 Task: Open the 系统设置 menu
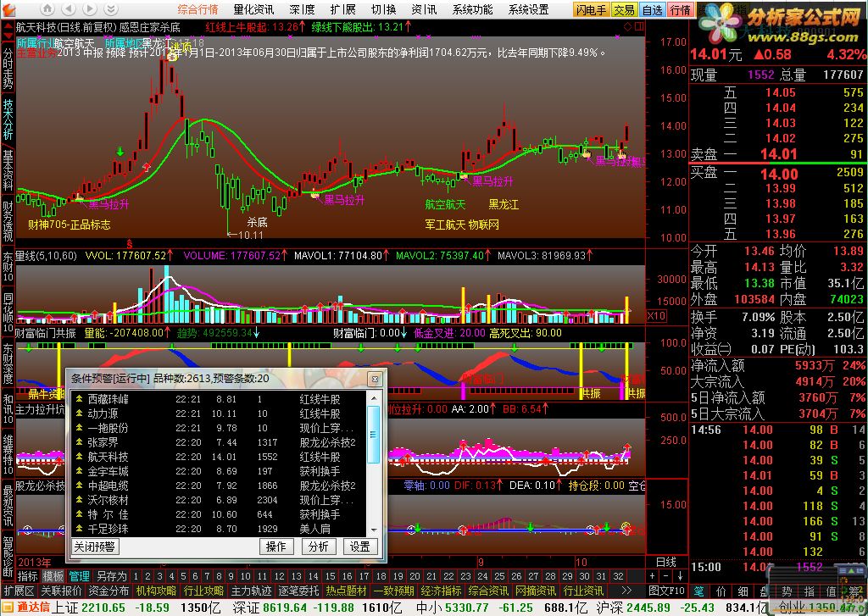(528, 9)
